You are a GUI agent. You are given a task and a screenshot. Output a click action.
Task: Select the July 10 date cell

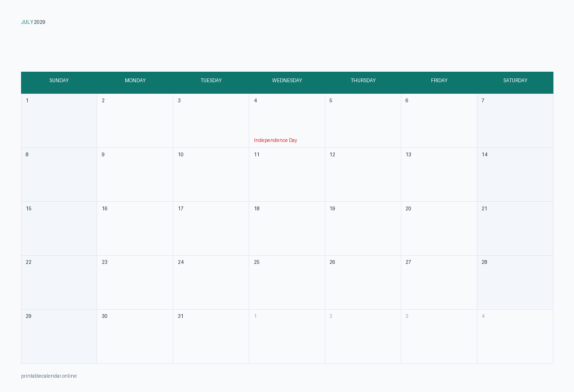(x=211, y=174)
